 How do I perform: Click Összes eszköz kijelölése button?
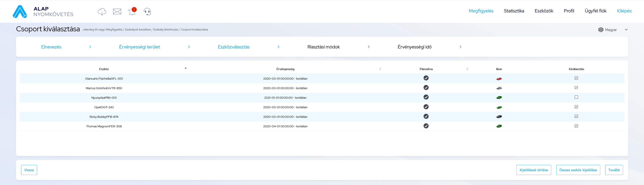[x=578, y=170]
